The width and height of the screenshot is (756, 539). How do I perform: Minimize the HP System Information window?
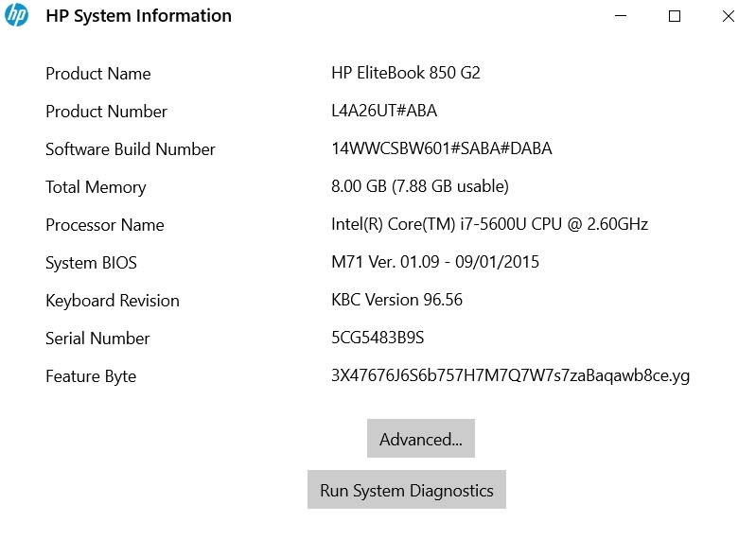point(622,16)
